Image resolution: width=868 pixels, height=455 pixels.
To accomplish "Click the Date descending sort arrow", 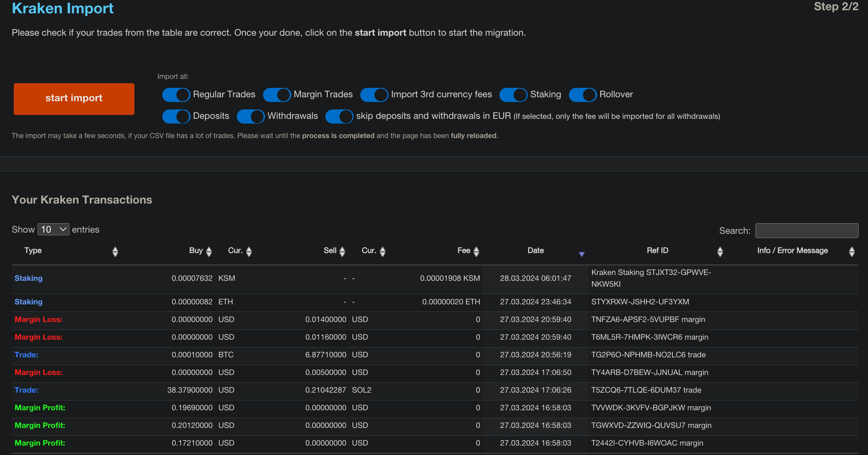I will click(x=582, y=254).
